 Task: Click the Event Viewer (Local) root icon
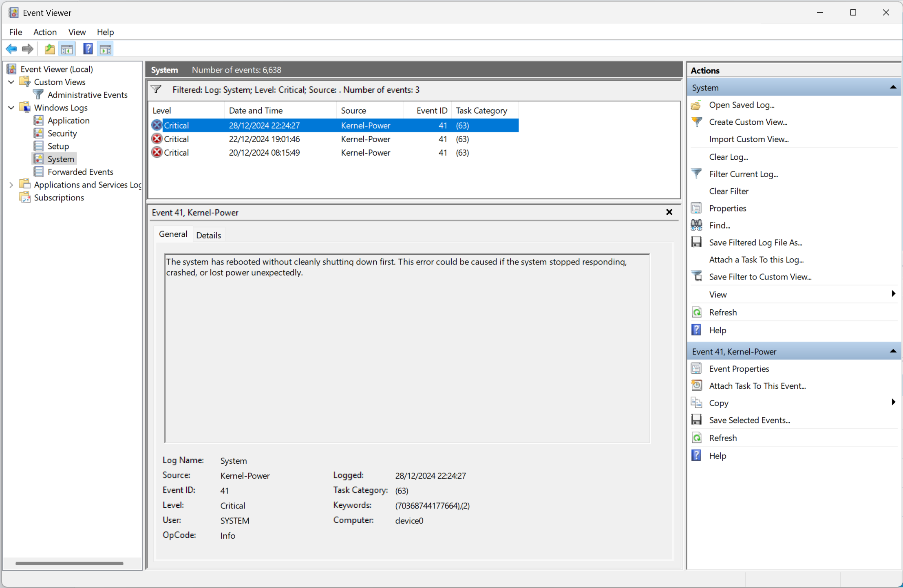12,69
